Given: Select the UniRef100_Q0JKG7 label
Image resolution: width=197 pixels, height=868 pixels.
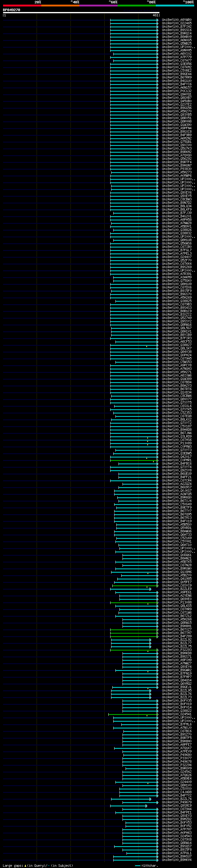Looking at the screenshot, I should (176, 491).
